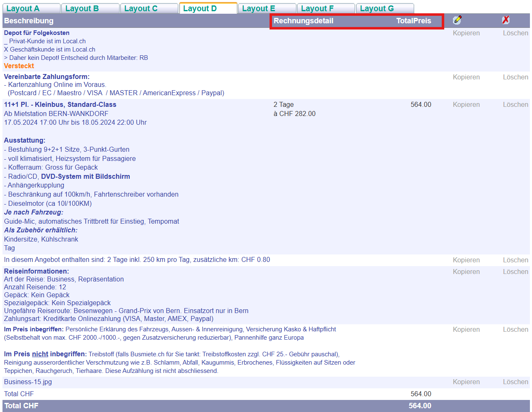The width and height of the screenshot is (532, 412).
Task: Select the Layout G tab
Action: click(x=385, y=8)
